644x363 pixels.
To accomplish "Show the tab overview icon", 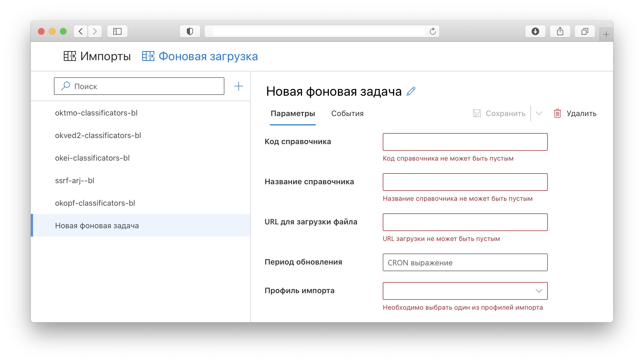I will click(x=585, y=31).
